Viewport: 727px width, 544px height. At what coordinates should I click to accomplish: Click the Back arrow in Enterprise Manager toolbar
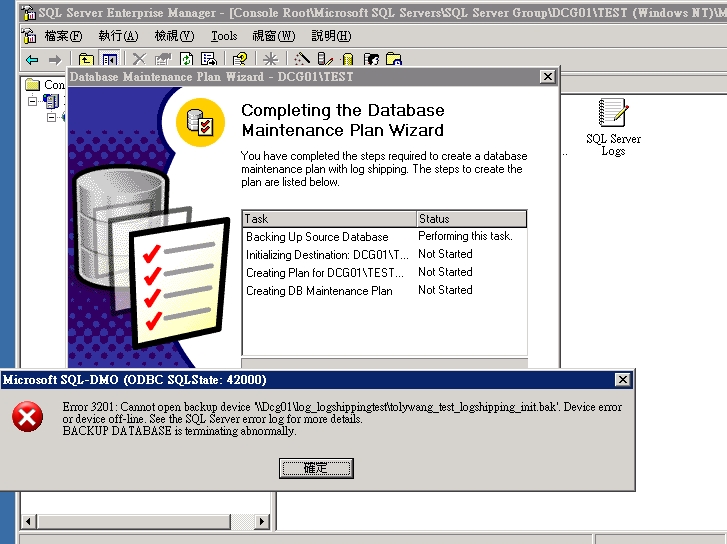[x=32, y=59]
